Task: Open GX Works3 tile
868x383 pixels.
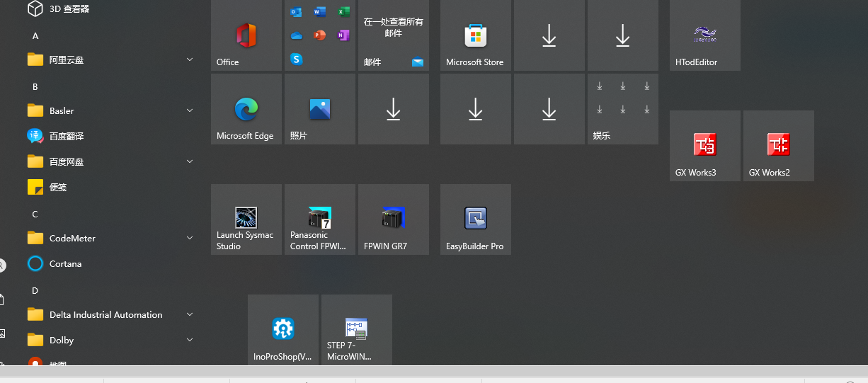Action: coord(704,146)
